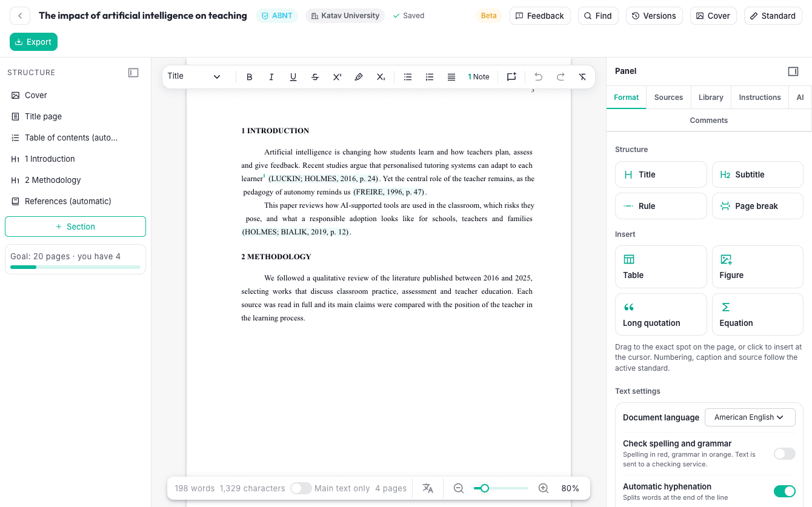Open the Comments tab

709,121
